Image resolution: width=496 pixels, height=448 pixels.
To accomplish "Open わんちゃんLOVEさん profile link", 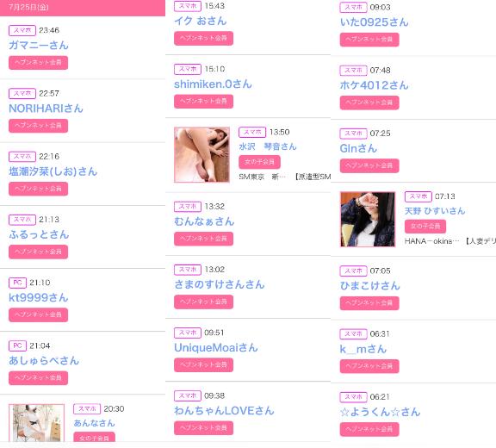I will click(x=224, y=411).
